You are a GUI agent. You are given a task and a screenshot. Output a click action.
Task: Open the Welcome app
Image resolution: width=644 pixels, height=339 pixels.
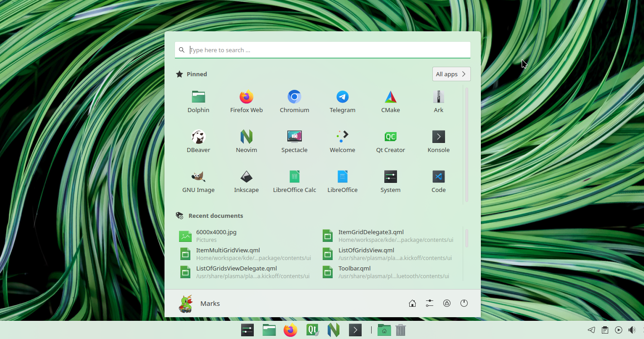coord(343,141)
